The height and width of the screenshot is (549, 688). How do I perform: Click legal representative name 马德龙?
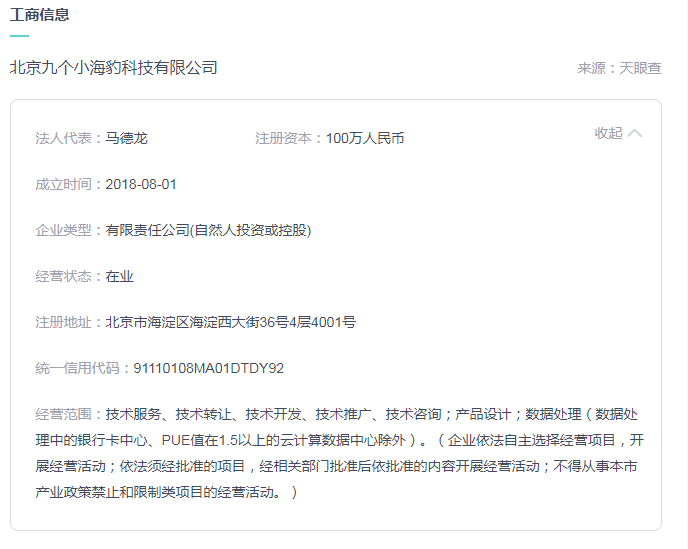pyautogui.click(x=126, y=138)
